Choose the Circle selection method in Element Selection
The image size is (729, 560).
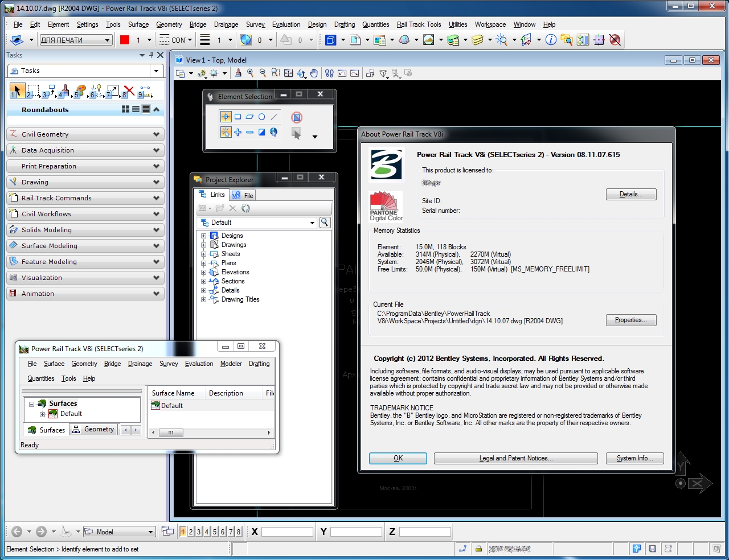pos(262,117)
